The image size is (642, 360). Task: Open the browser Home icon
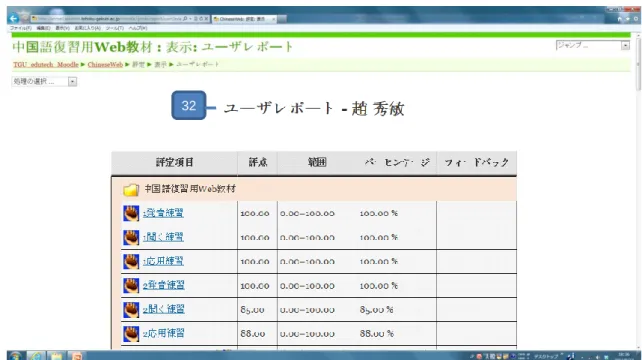(619, 19)
